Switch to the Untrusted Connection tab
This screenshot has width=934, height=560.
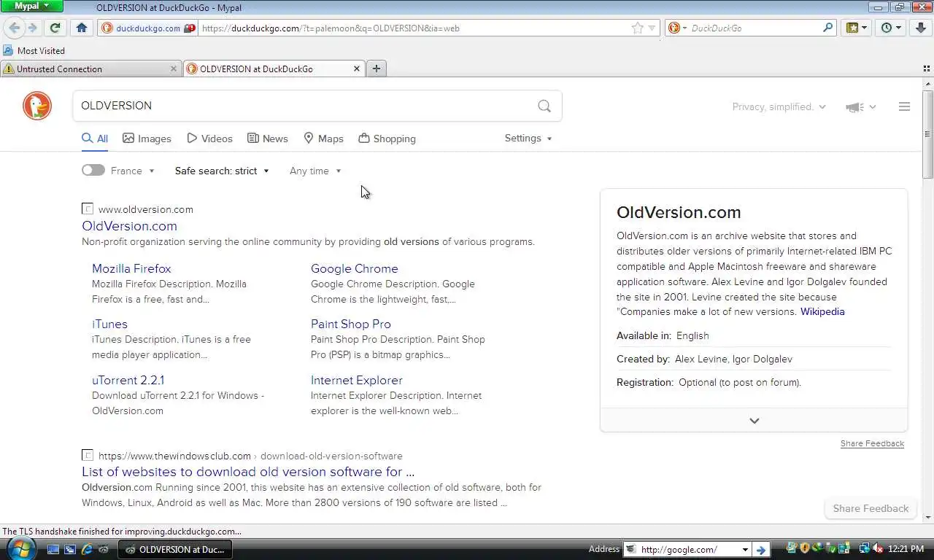pos(90,69)
